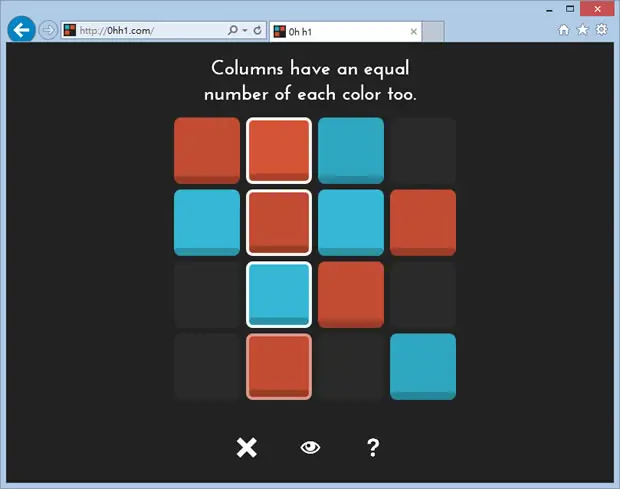Close the 0h h1 tab
Viewport: 620px width, 489px height.
click(x=414, y=32)
